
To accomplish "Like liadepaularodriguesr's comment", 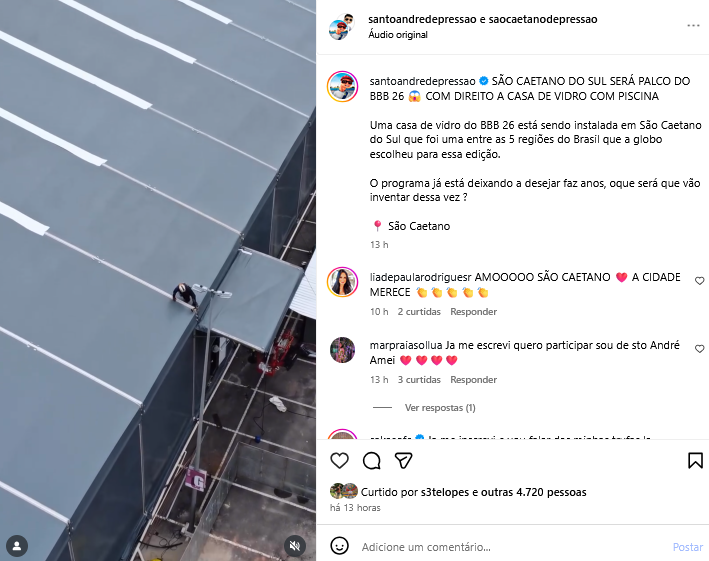I will coord(699,281).
